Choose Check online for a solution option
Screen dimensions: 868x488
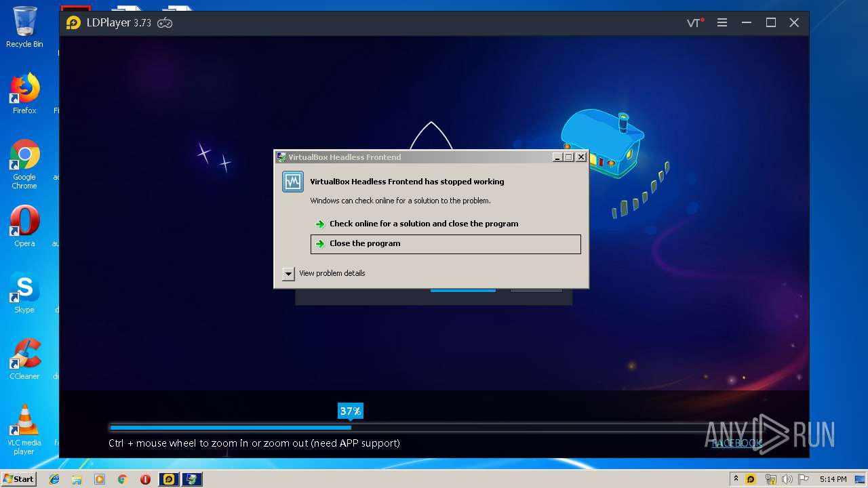[445, 224]
